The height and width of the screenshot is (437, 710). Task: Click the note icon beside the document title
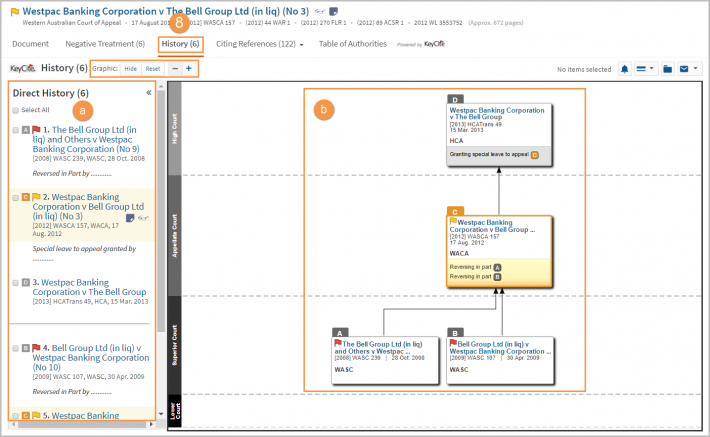point(333,11)
